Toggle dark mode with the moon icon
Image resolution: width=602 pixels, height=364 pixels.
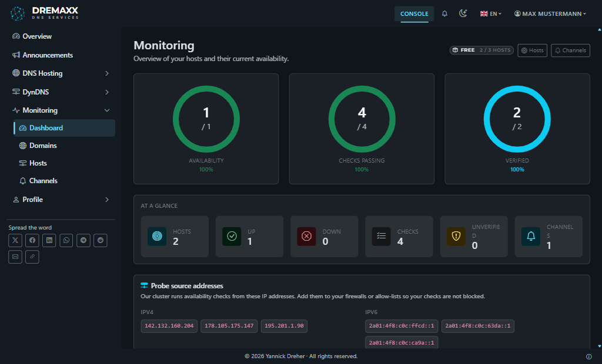point(463,14)
